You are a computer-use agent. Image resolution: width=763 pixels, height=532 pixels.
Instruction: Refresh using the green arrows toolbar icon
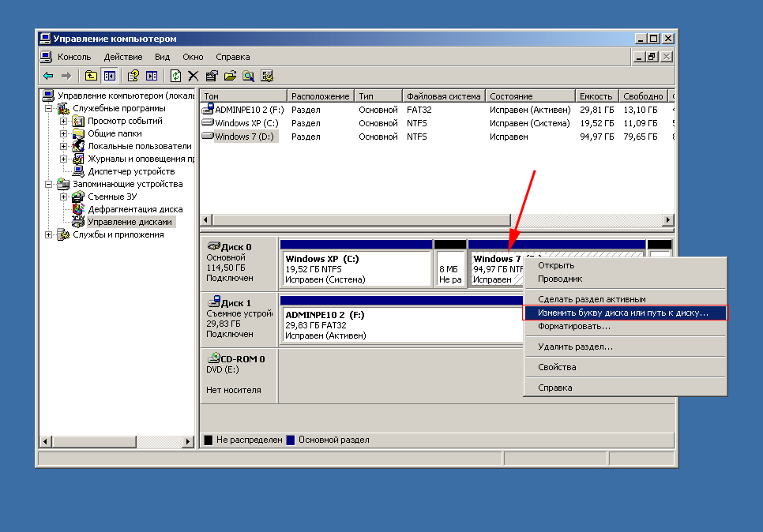(175, 76)
